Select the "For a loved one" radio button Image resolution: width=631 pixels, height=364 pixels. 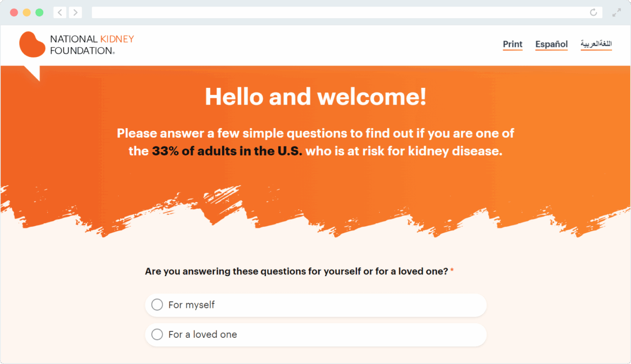click(157, 334)
